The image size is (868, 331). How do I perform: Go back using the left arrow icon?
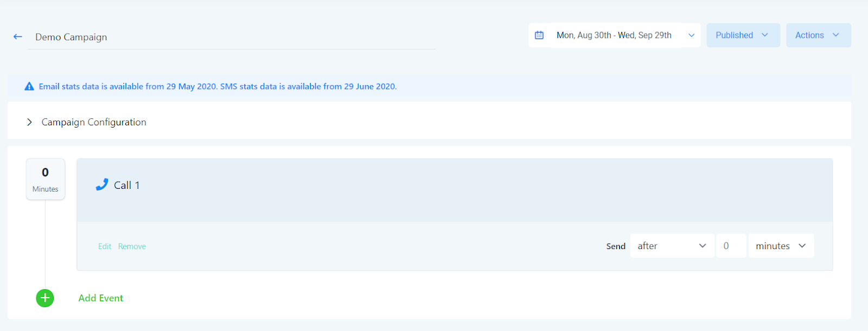18,37
